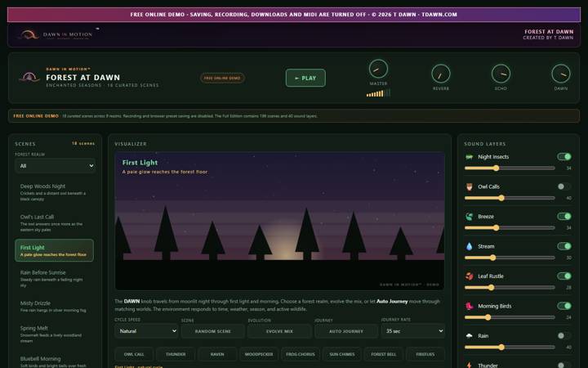Click the Dawn in Motion header logo
The width and height of the screenshot is (588, 368).
click(x=56, y=34)
